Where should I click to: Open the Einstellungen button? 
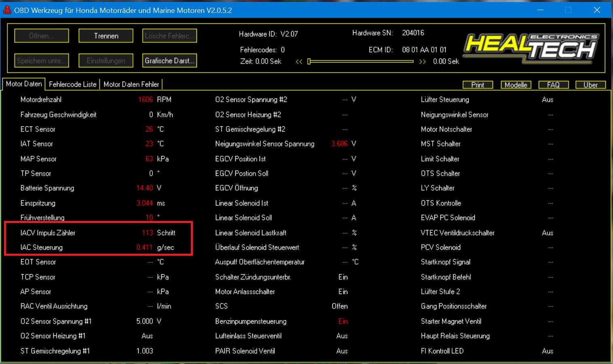coord(106,61)
